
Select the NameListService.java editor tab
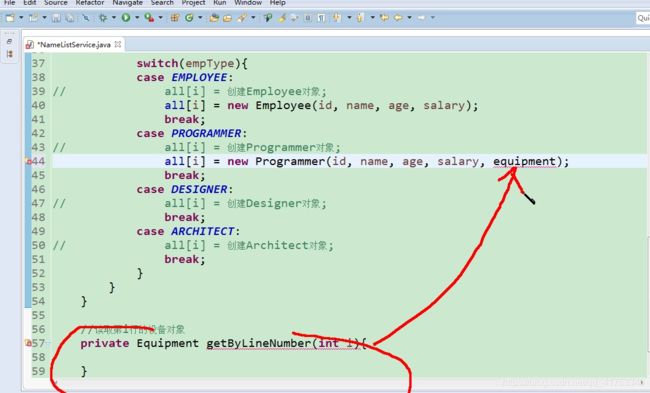[73, 44]
